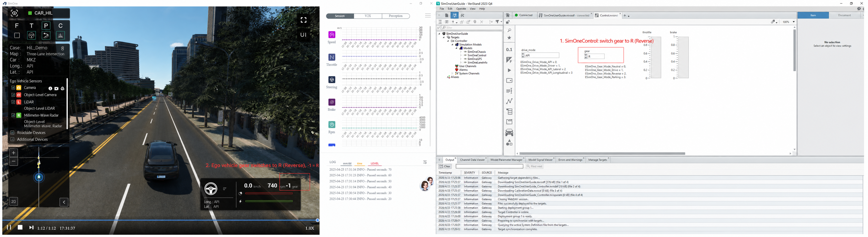868x237 pixels.
Task: Select the graph plot palette icon
Action: coord(509,101)
